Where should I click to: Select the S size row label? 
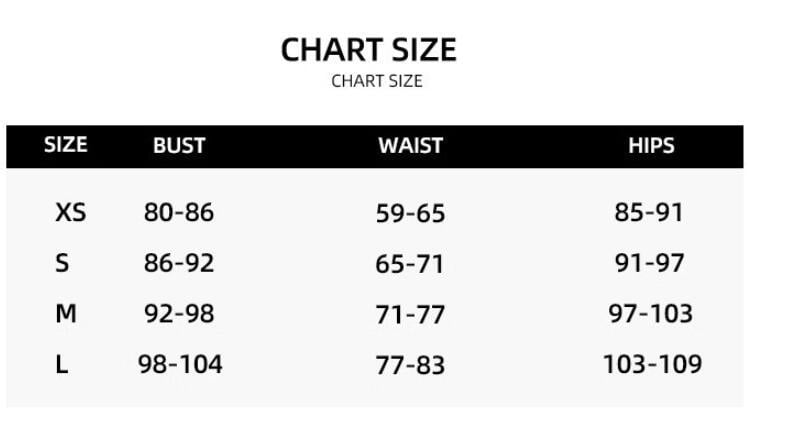pos(62,263)
